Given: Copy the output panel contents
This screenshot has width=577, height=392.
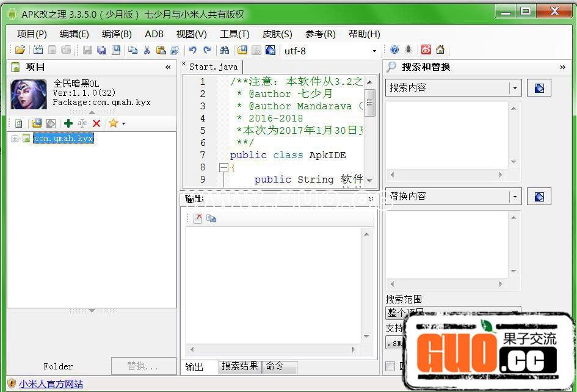Looking at the screenshot, I should pyautogui.click(x=211, y=219).
